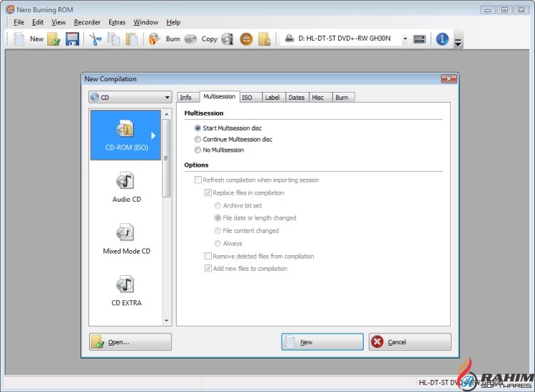The image size is (535, 392).
Task: Open the Recorder menu
Action: point(87,22)
